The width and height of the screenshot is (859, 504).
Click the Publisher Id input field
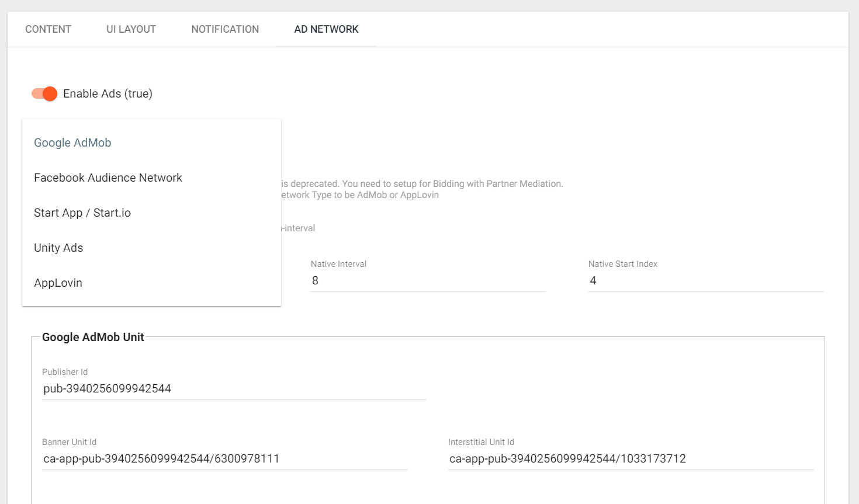234,389
